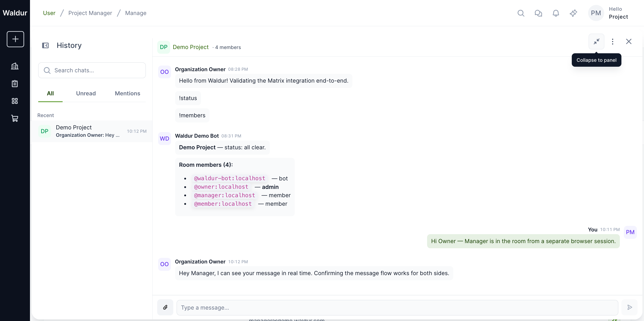The image size is (644, 321).
Task: Close the chat window
Action: [x=629, y=42]
